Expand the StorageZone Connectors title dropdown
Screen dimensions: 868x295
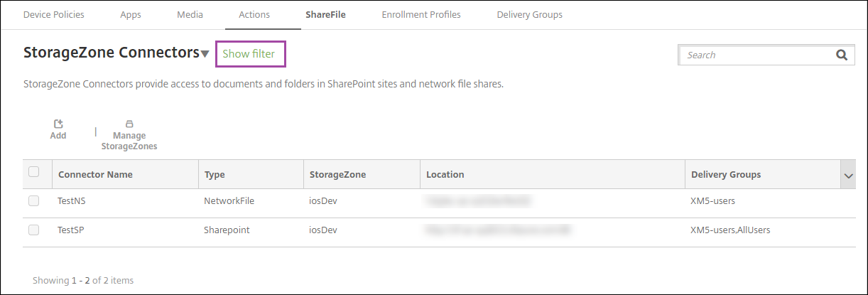pos(205,54)
